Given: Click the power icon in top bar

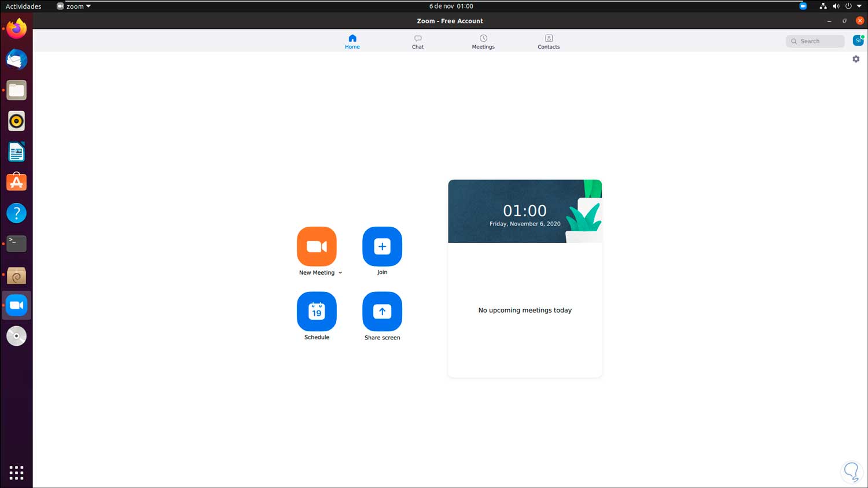Looking at the screenshot, I should click(x=848, y=6).
